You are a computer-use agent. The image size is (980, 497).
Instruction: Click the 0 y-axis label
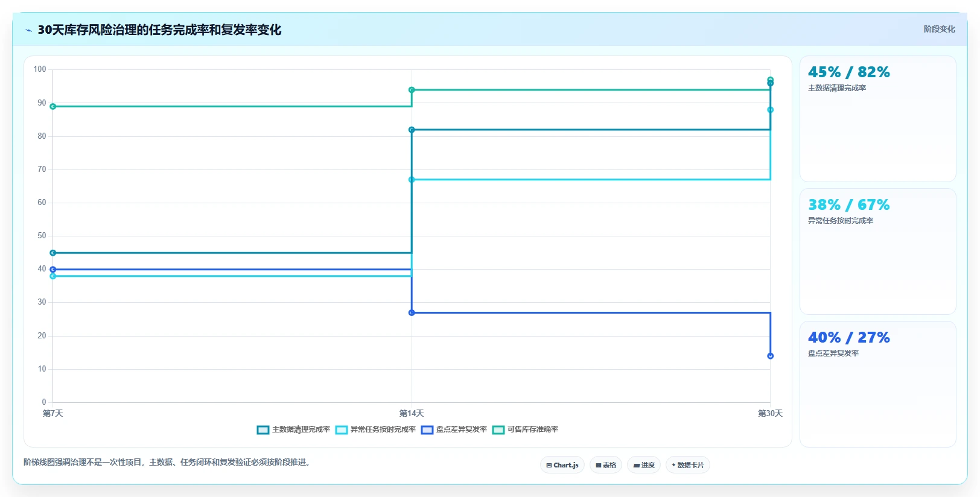44,402
